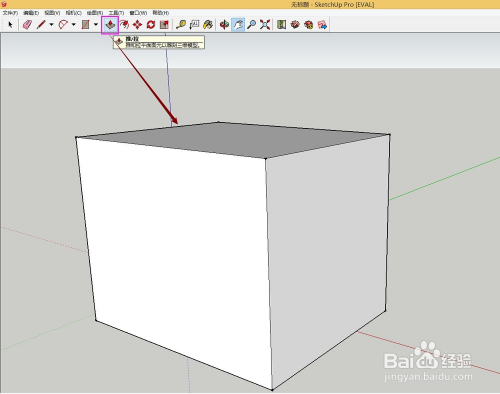500x394 pixels.
Task: Expand the Rectangle shapes dropdown arrow
Action: (96, 25)
